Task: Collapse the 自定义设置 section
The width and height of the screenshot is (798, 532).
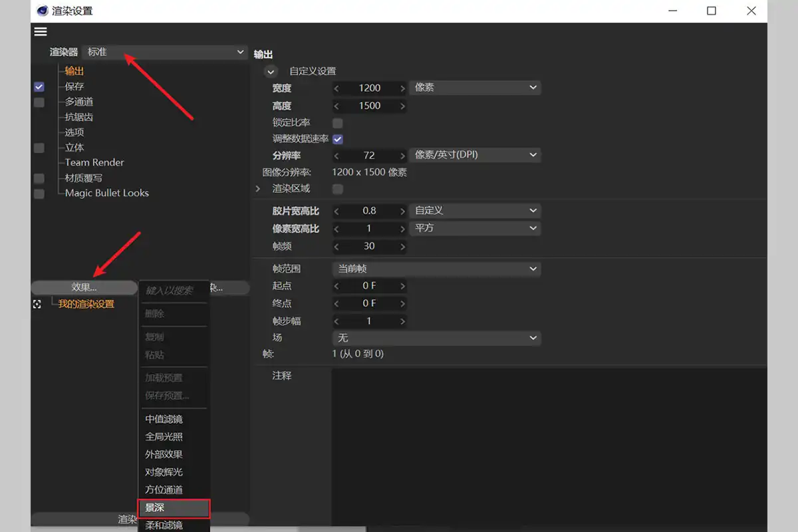Action: [270, 72]
